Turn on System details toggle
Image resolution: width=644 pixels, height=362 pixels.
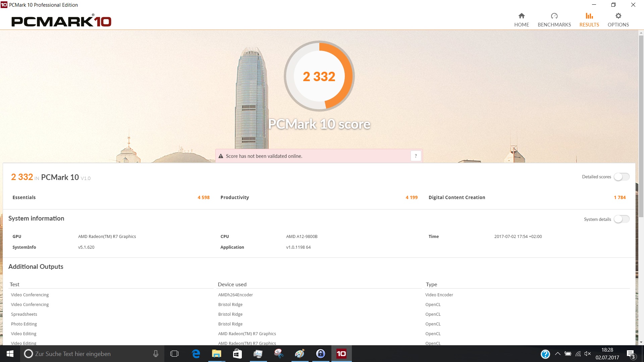[622, 219]
